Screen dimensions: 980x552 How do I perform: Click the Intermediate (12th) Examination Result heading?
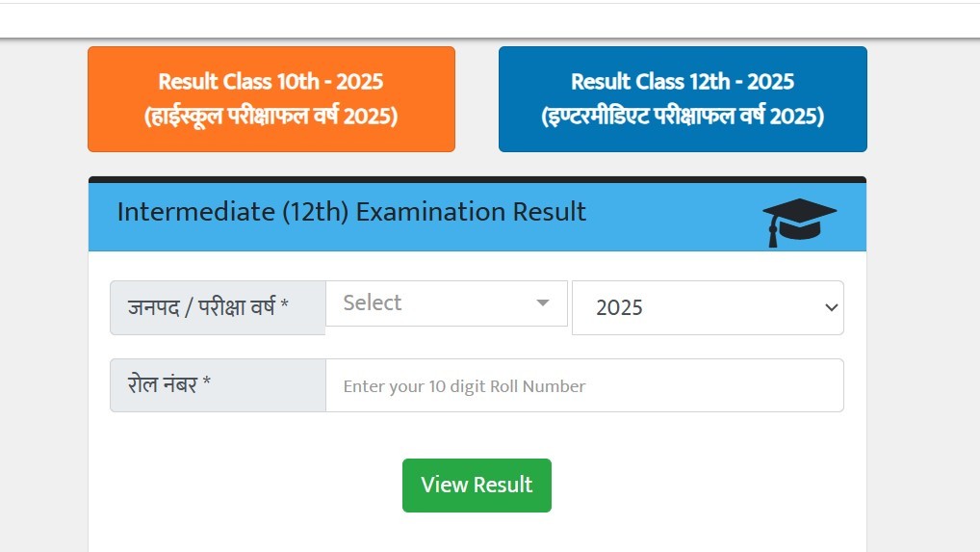pos(351,212)
